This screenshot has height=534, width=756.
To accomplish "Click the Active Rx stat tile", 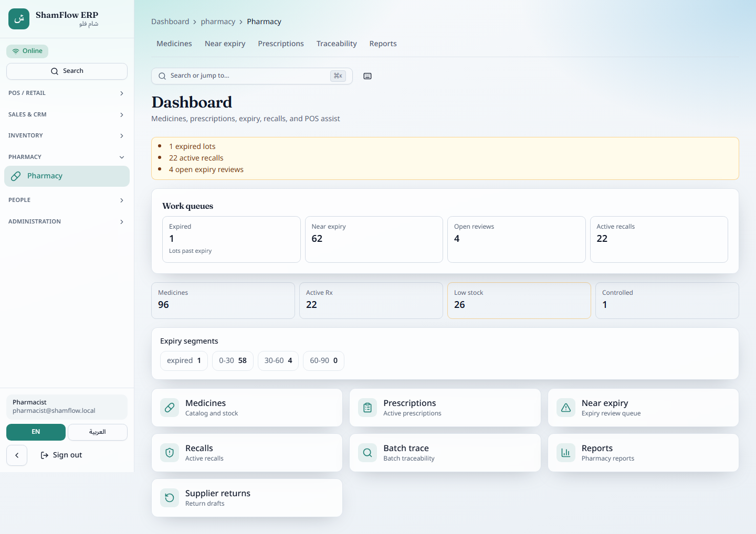I will 371,301.
